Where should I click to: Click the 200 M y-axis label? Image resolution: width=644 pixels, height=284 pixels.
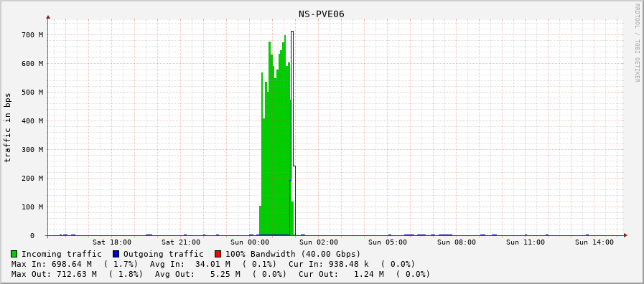coord(32,179)
